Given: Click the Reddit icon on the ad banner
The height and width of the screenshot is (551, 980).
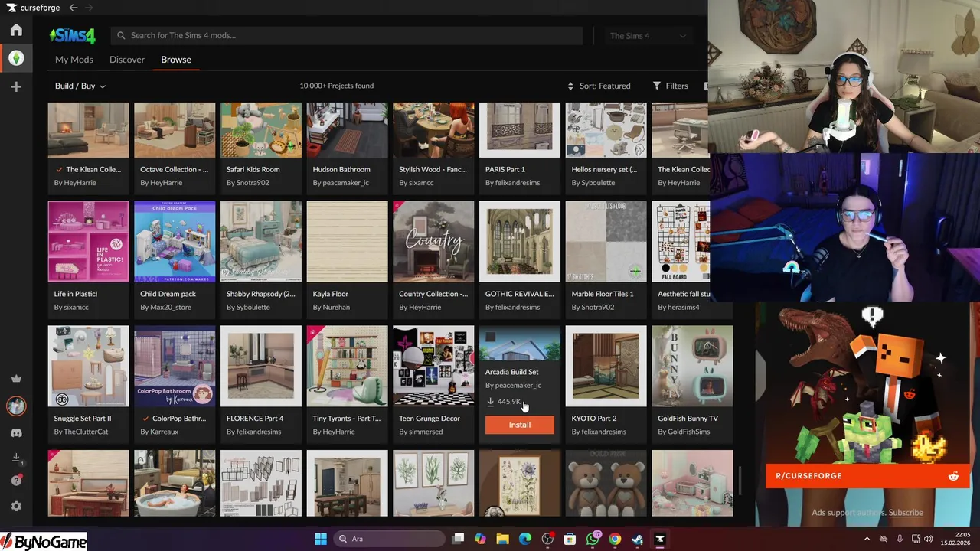Looking at the screenshot, I should point(953,476).
